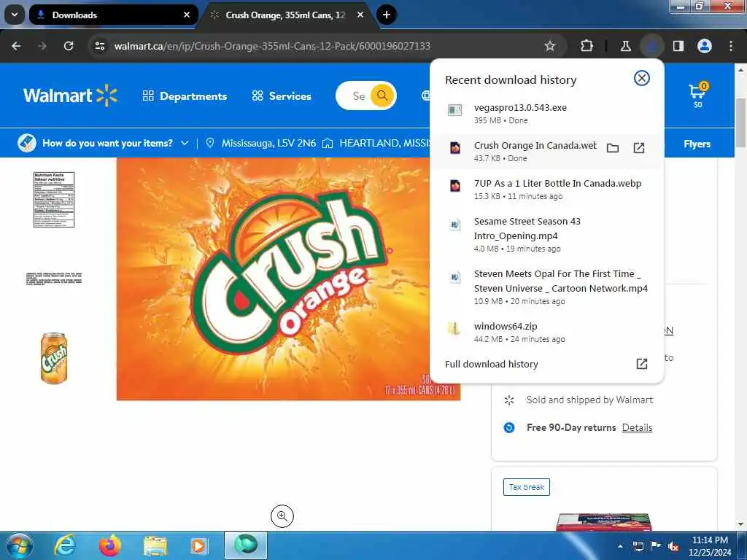This screenshot has width=747, height=560.
Task: Close the Downloads tab
Action: pyautogui.click(x=187, y=15)
